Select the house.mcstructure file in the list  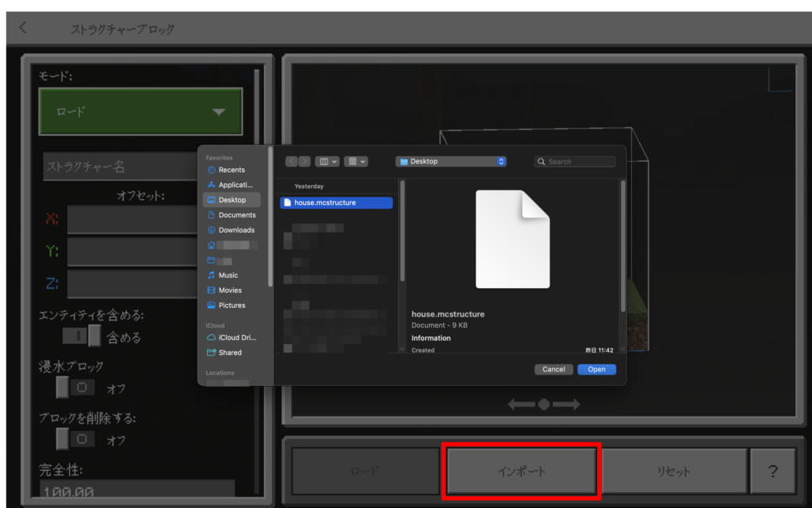336,202
